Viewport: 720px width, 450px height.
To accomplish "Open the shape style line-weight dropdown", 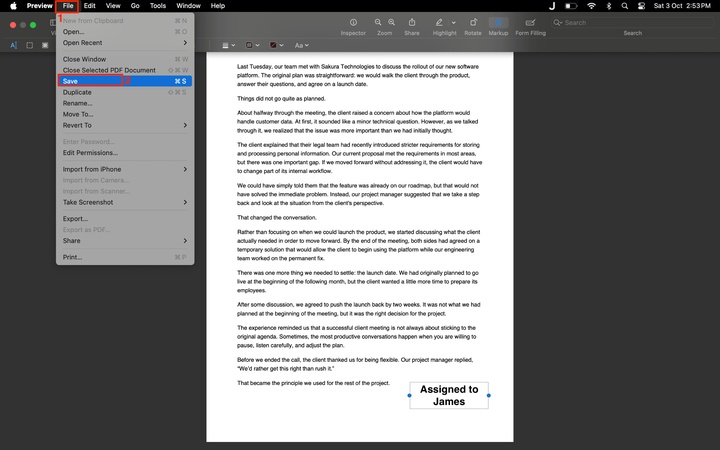I will (229, 45).
